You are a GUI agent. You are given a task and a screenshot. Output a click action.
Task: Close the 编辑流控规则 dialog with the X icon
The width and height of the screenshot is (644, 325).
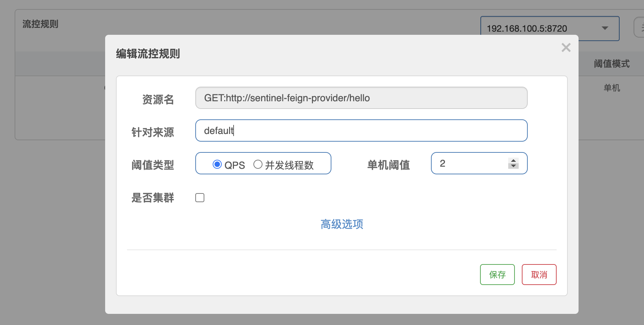click(x=566, y=48)
